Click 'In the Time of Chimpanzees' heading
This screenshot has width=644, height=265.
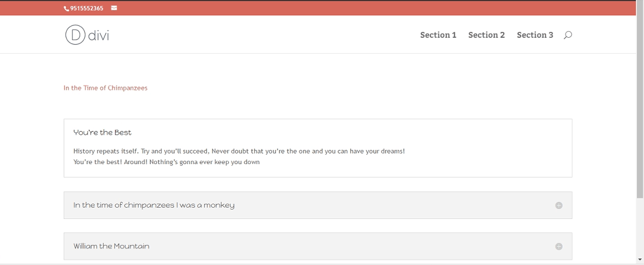106,88
